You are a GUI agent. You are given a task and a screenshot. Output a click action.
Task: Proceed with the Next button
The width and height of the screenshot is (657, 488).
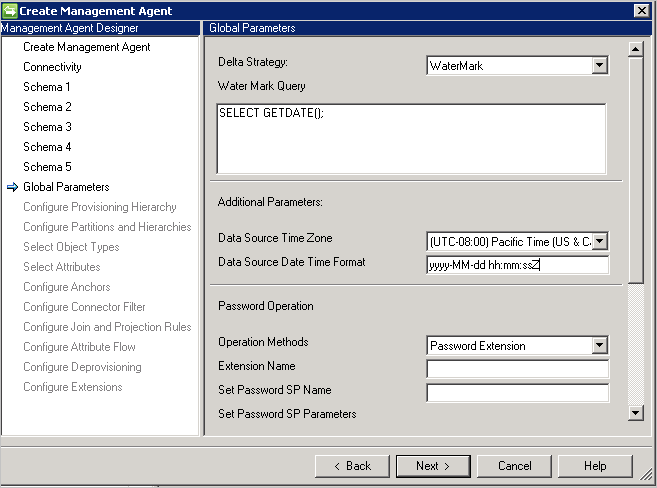(x=433, y=466)
